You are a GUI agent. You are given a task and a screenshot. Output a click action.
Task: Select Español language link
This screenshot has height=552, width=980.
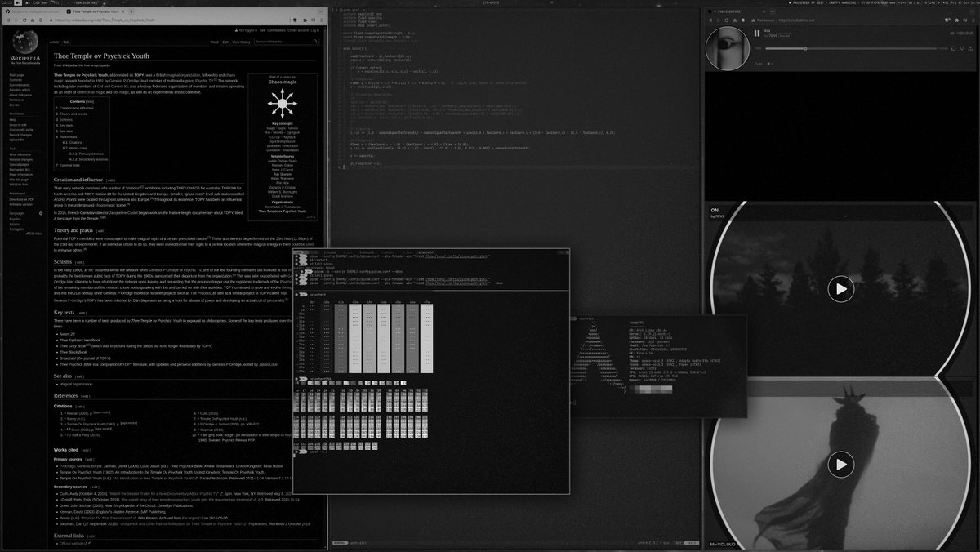(15, 219)
